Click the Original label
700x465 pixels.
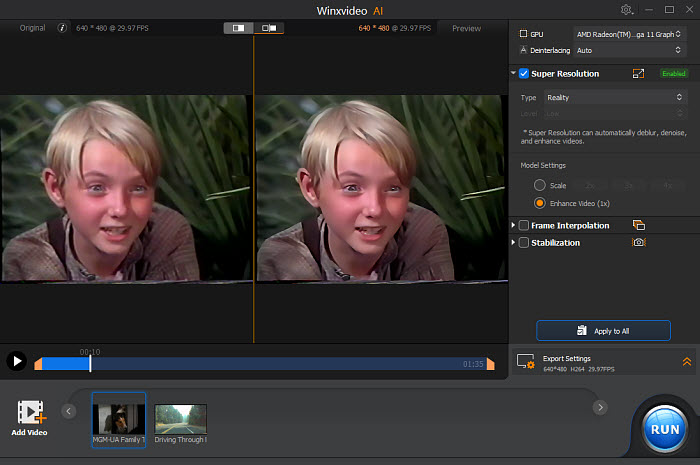[32, 28]
